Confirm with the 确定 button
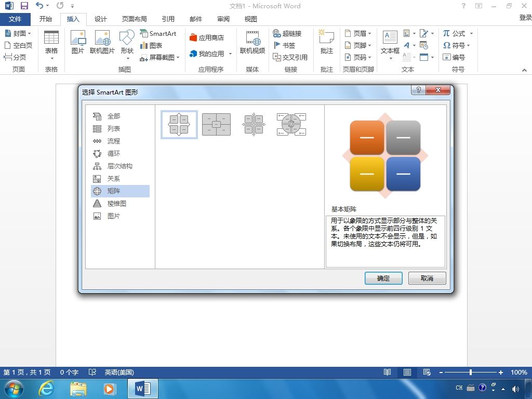Screen dimensions: 532x399 coord(383,278)
